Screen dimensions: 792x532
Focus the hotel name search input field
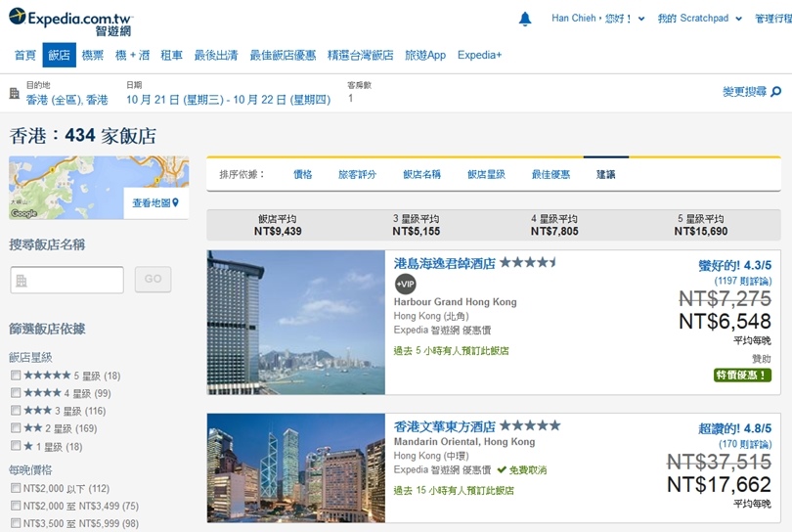point(66,280)
